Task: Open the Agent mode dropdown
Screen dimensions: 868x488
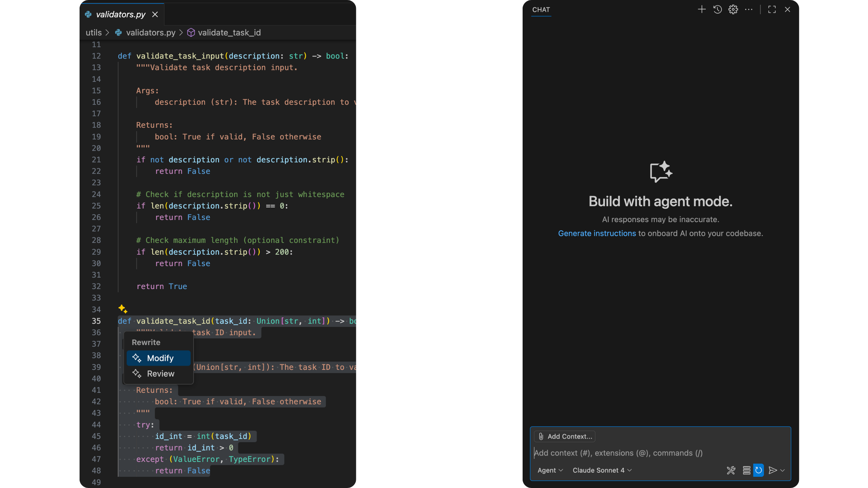Action: click(x=550, y=470)
